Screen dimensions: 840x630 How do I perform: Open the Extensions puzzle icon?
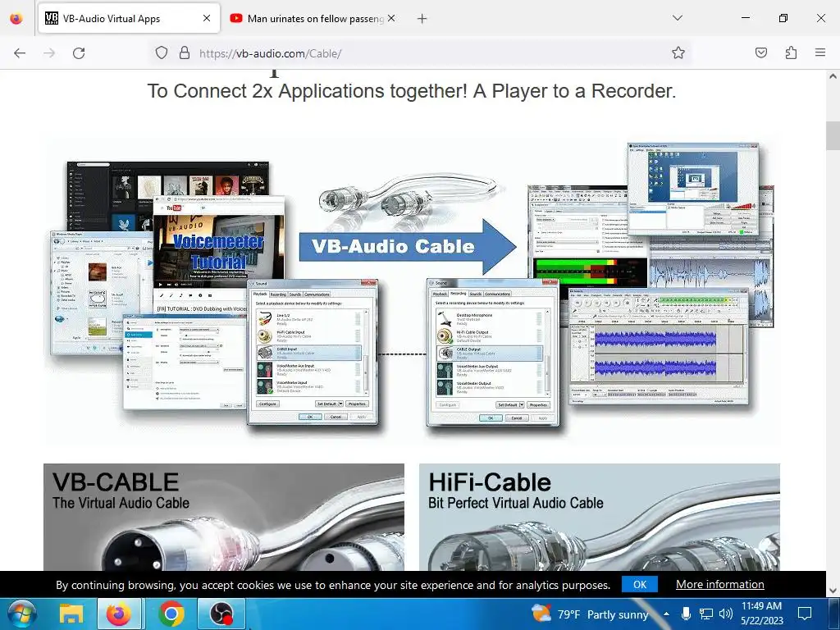[x=791, y=52]
